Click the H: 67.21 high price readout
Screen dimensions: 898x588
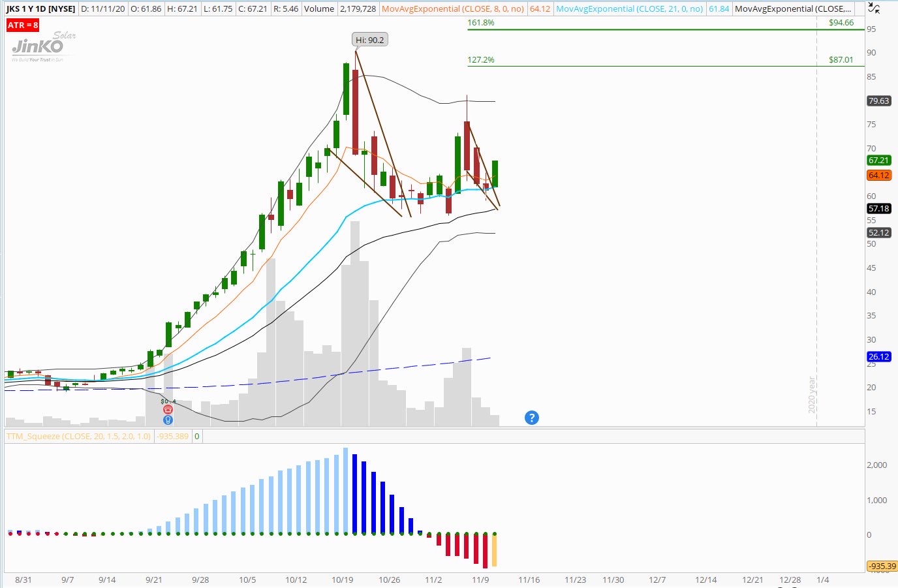182,8
